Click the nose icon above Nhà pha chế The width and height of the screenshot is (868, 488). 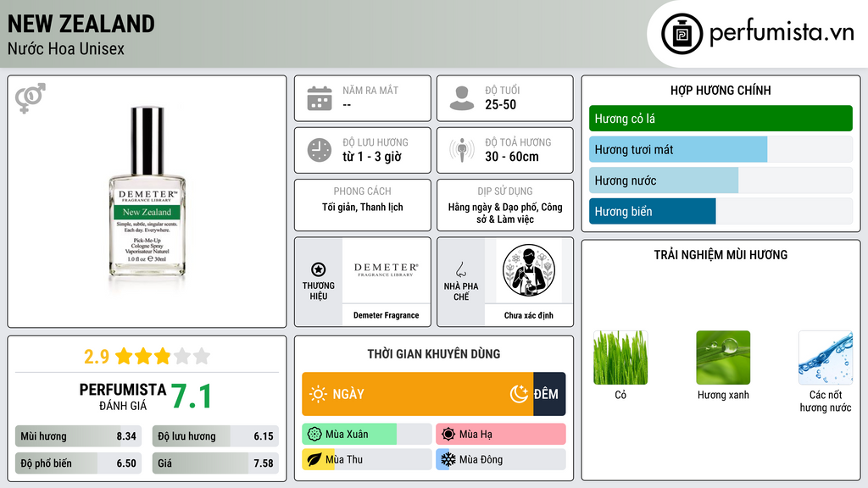[460, 269]
